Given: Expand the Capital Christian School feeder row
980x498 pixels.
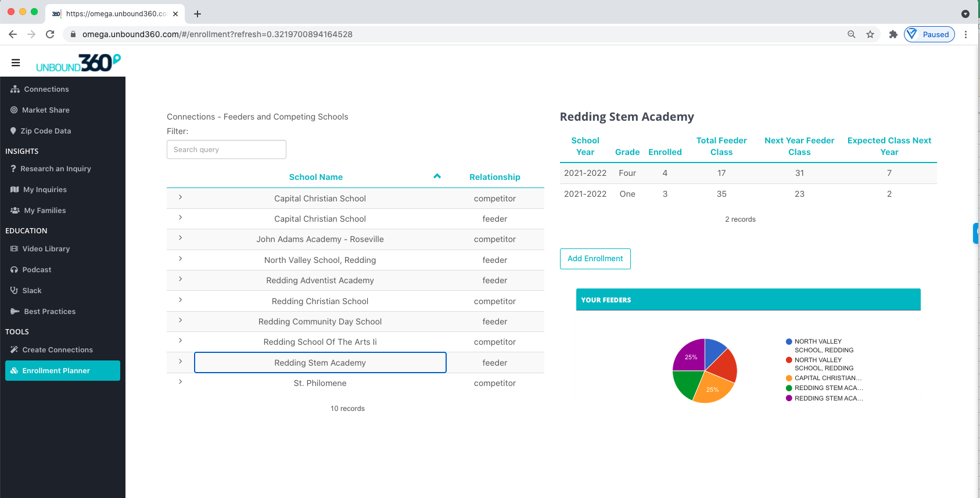Looking at the screenshot, I should point(181,218).
